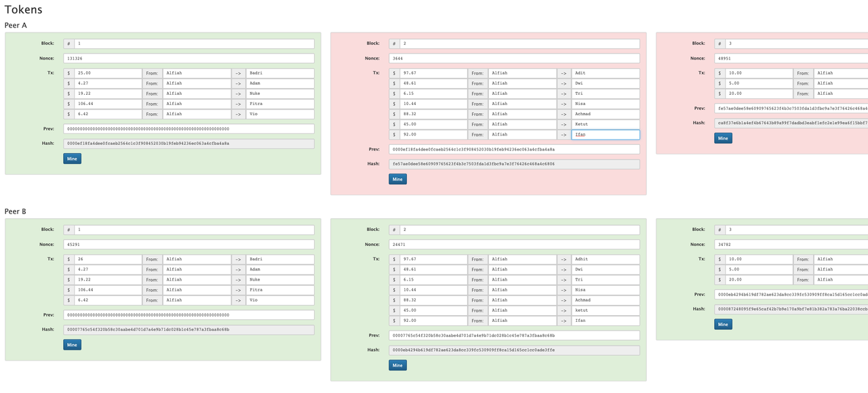Click the 19.22 amount field in Peer A block 1
This screenshot has width=868, height=393.
point(108,94)
